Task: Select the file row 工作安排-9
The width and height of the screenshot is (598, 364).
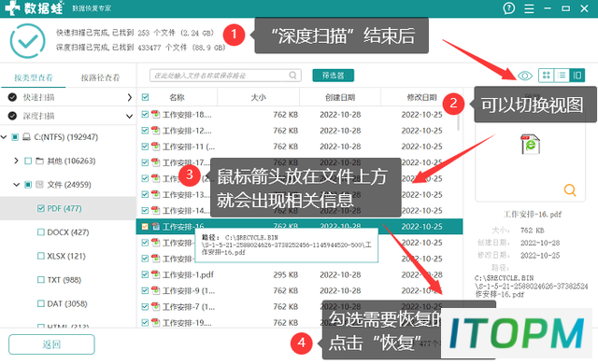Action: click(299, 290)
